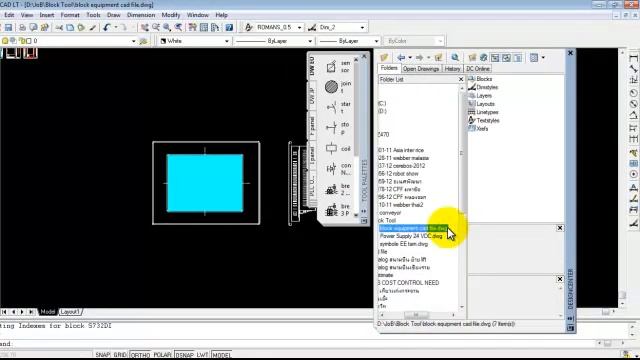
Task: Toggle POLAR tracking in status bar
Action: click(162, 355)
